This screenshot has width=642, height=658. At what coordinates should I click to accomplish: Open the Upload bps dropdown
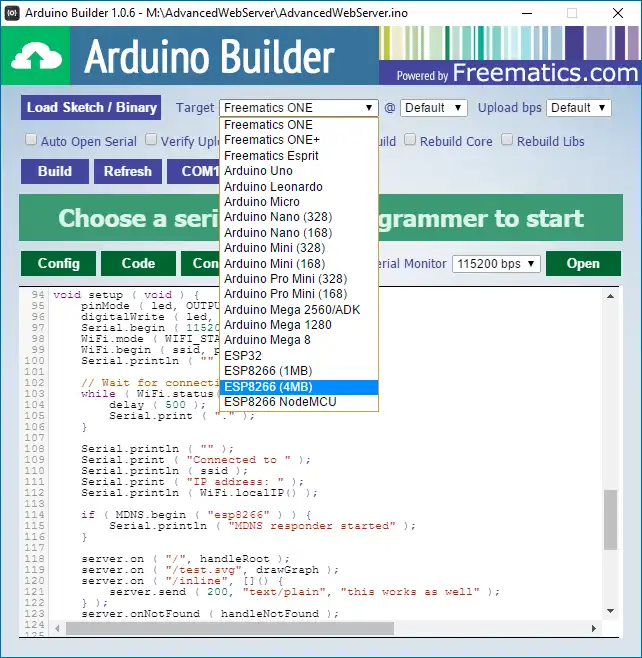click(x=579, y=108)
